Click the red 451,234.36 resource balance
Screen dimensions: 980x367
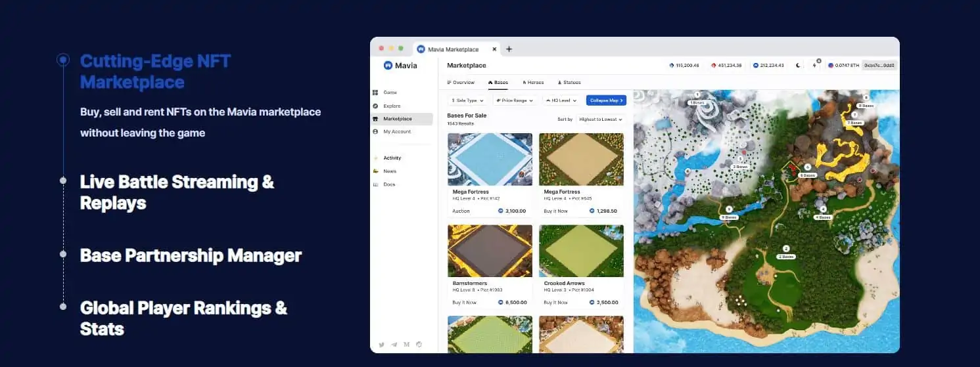coord(726,66)
